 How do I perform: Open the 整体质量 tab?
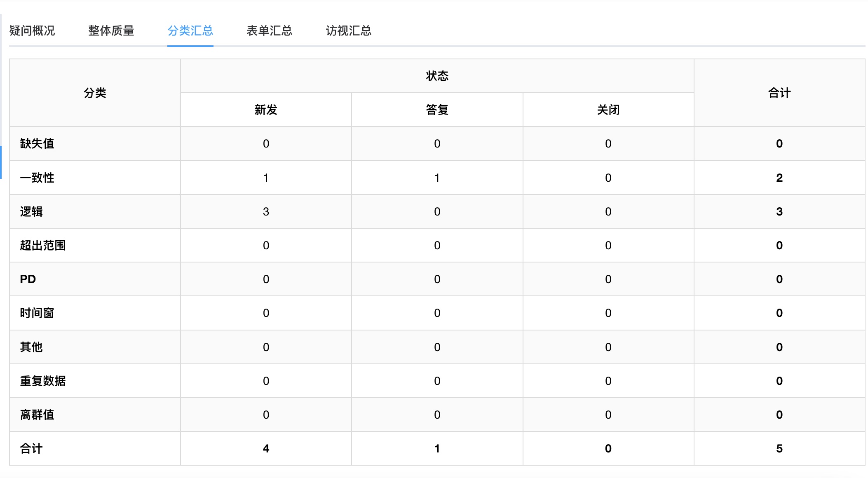[x=111, y=31]
